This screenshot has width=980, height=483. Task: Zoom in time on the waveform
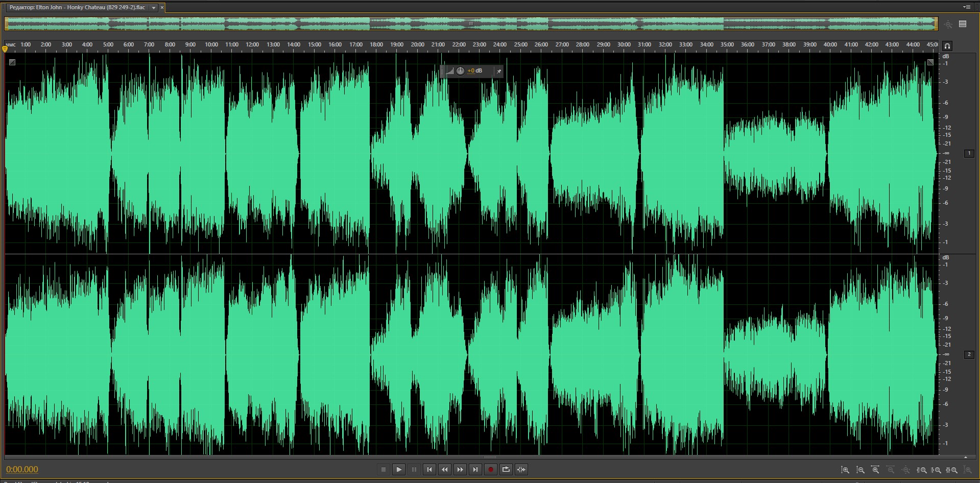[876, 470]
